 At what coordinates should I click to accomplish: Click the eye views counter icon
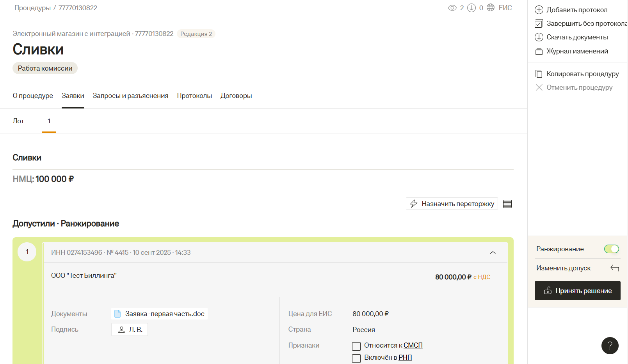point(452,8)
